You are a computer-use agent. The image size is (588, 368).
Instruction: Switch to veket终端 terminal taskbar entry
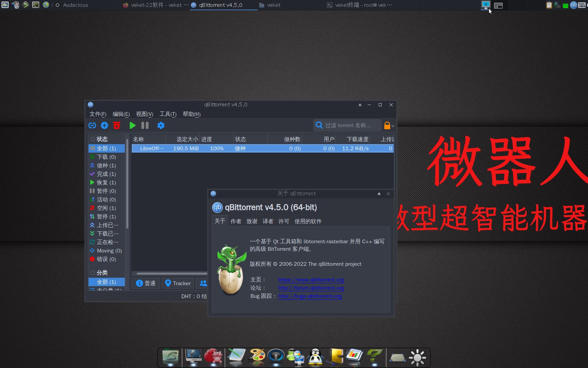pyautogui.click(x=360, y=5)
